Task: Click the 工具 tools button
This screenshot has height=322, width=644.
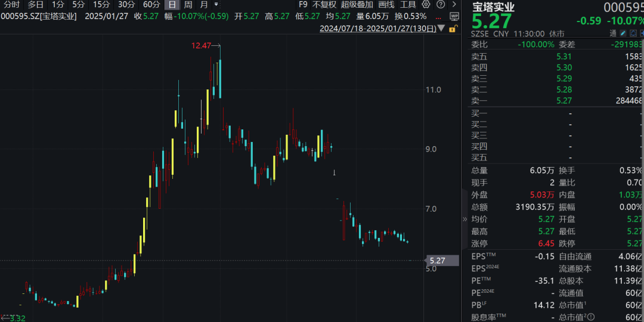Action: coord(408,5)
